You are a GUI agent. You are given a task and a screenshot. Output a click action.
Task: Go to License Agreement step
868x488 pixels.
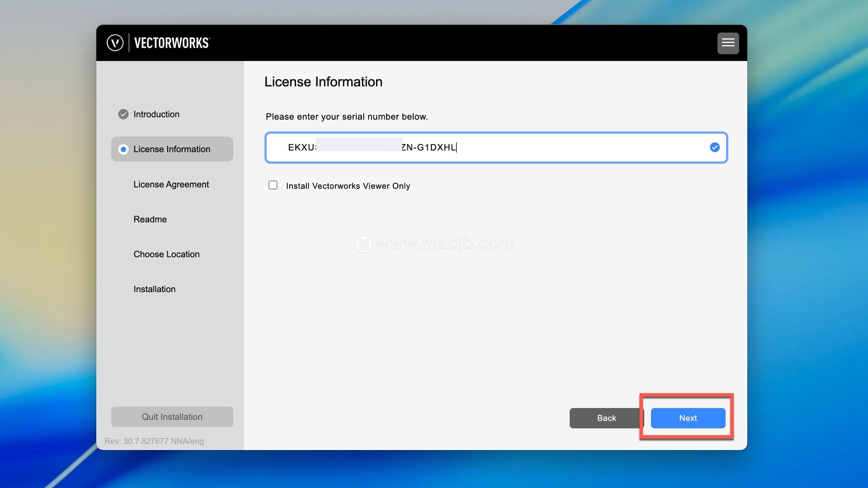tap(171, 184)
